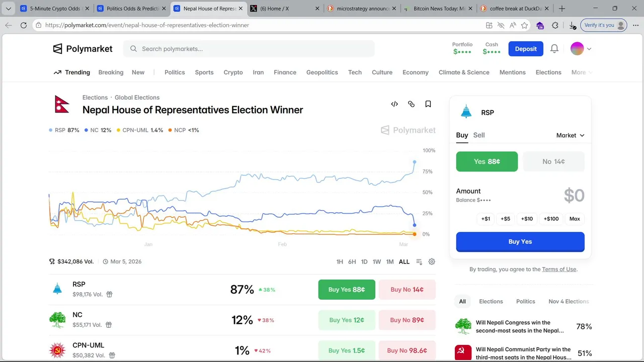Focus the Search polymarkets field
Screen dimensions: 644x362
(252, 49)
